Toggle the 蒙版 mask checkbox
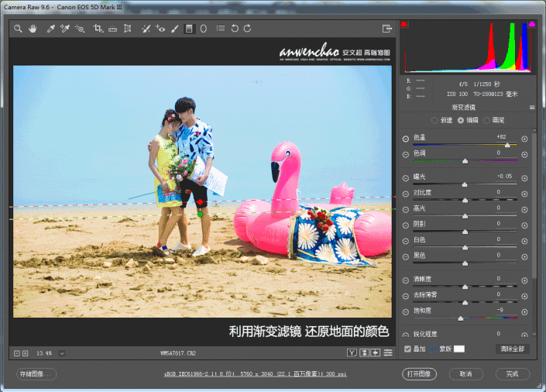 coord(434,349)
